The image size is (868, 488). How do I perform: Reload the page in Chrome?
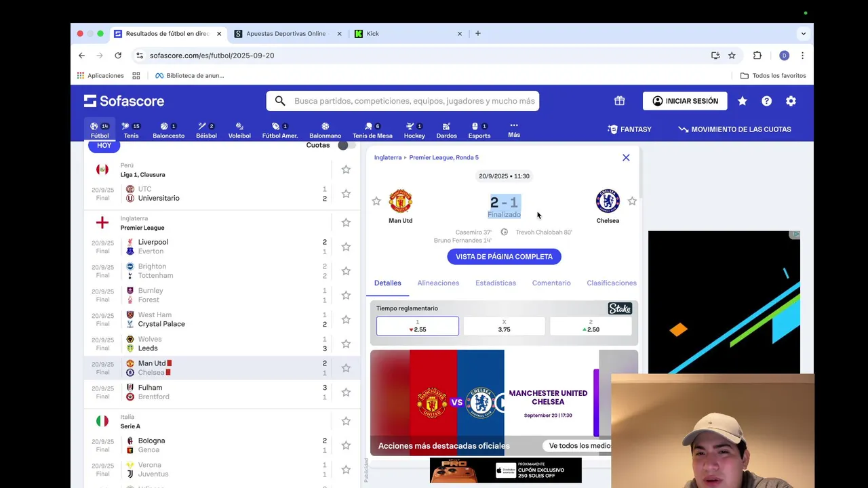pyautogui.click(x=118, y=56)
